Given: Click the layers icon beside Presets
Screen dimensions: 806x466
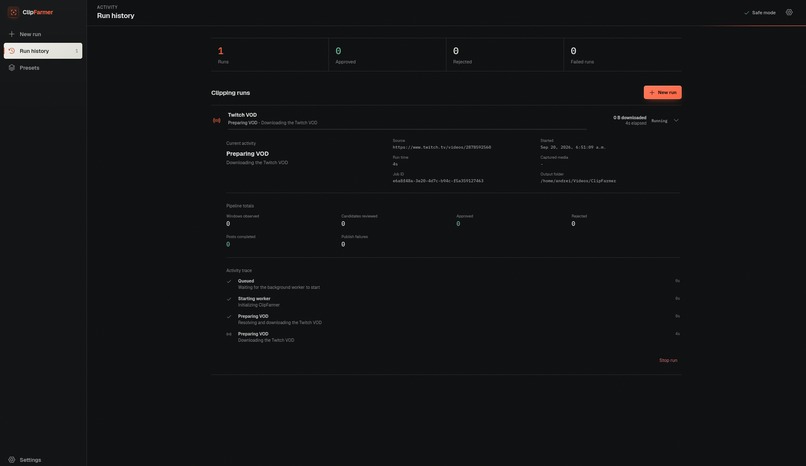Looking at the screenshot, I should point(11,68).
